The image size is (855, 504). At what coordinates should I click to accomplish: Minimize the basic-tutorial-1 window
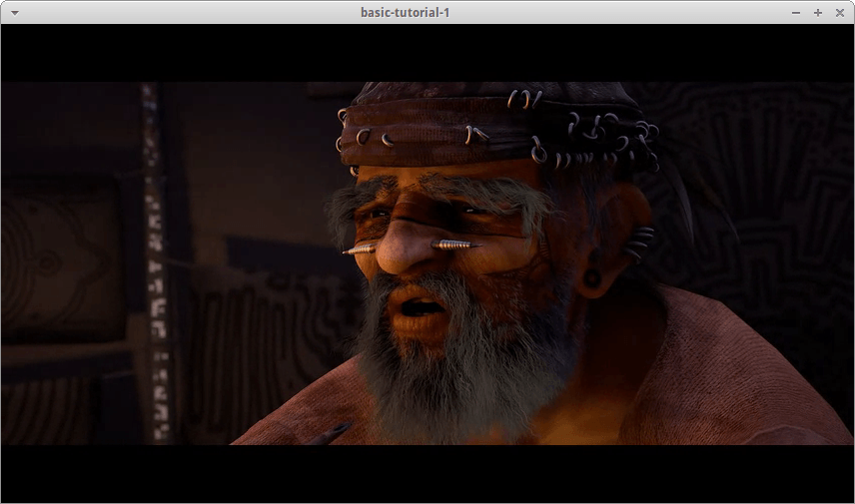tap(796, 12)
